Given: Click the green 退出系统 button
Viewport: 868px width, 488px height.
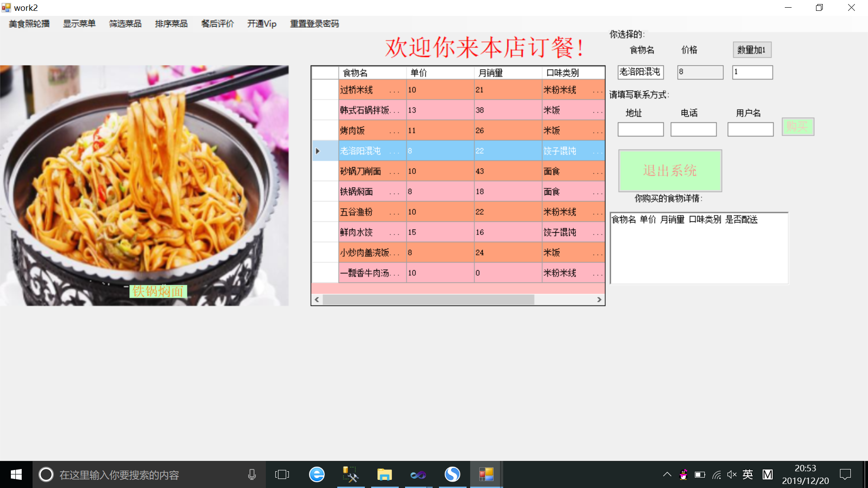Looking at the screenshot, I should 670,171.
